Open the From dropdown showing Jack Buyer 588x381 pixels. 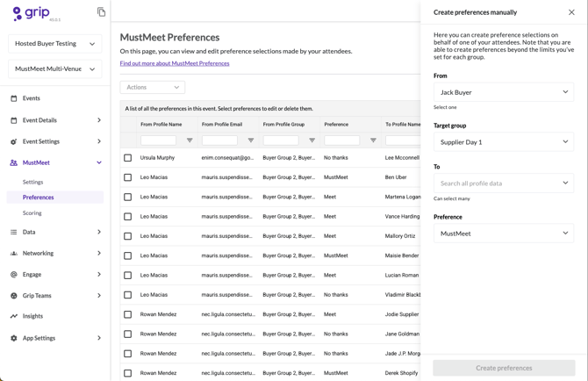pos(504,92)
